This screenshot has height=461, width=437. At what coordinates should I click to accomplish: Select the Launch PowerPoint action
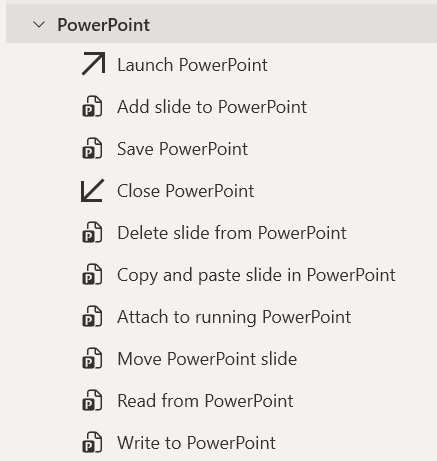[x=192, y=65]
